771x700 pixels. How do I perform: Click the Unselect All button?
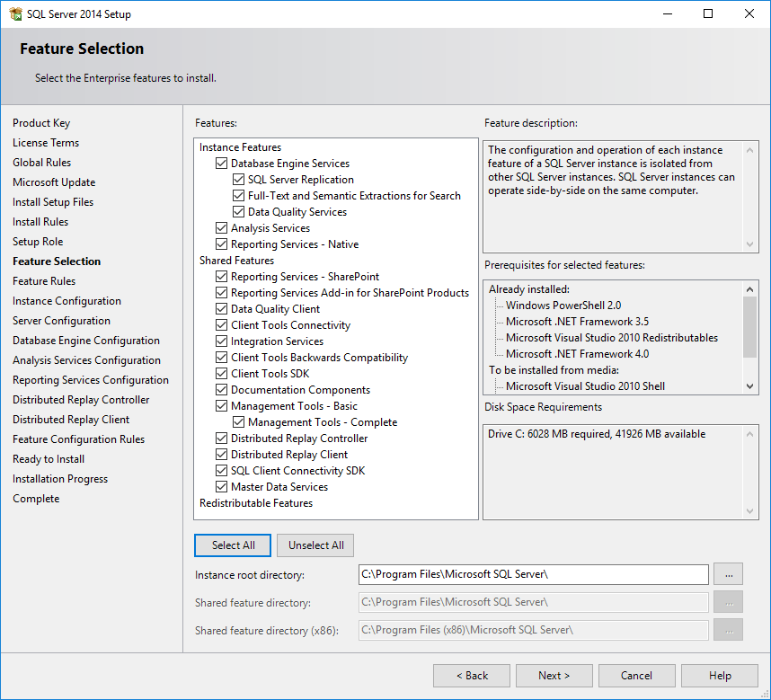click(x=315, y=545)
